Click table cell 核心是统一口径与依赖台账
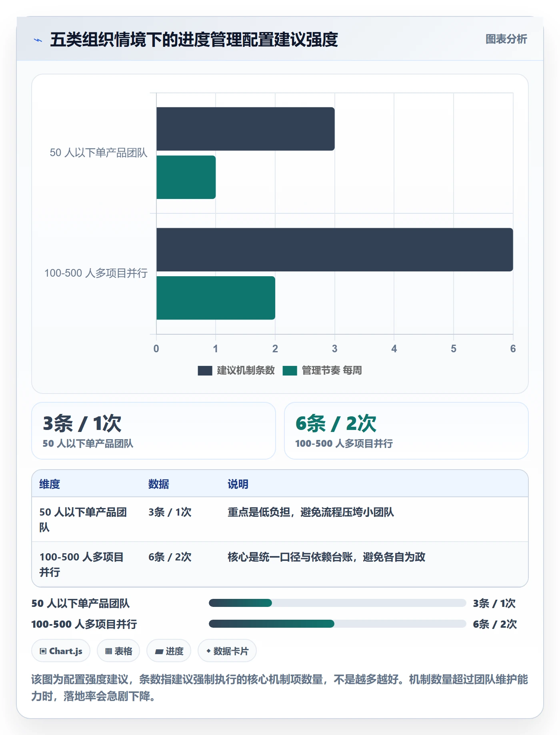The image size is (560, 735). (x=326, y=557)
